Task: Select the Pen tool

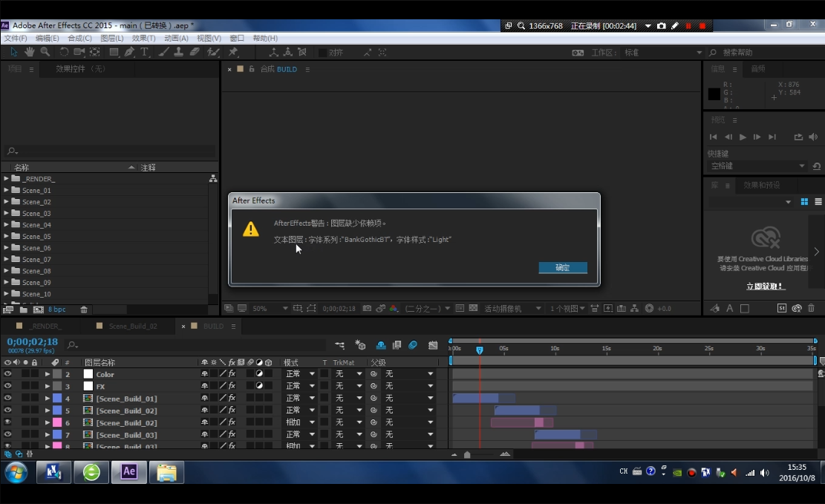Action: click(x=129, y=52)
